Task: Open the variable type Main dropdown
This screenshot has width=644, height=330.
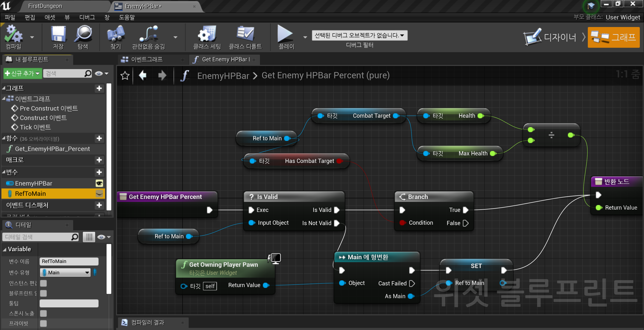Action: point(65,272)
